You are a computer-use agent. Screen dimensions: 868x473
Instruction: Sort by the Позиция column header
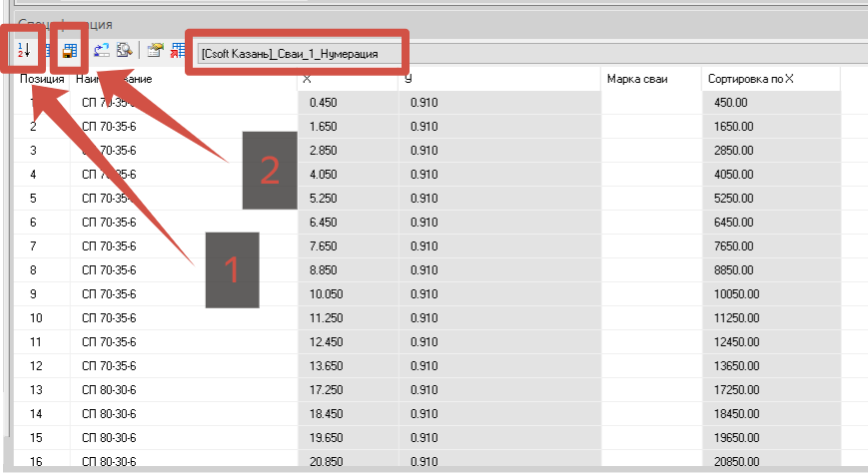coord(42,79)
